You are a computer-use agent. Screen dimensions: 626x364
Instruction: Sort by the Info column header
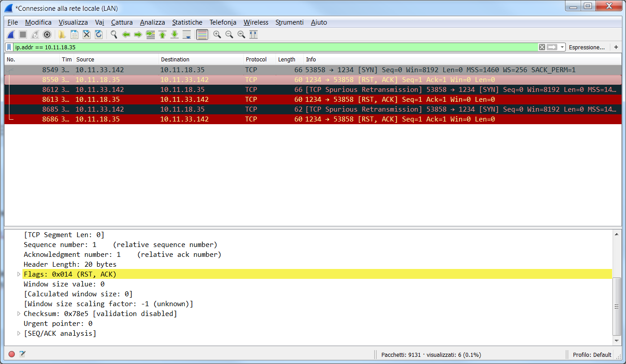(462, 60)
